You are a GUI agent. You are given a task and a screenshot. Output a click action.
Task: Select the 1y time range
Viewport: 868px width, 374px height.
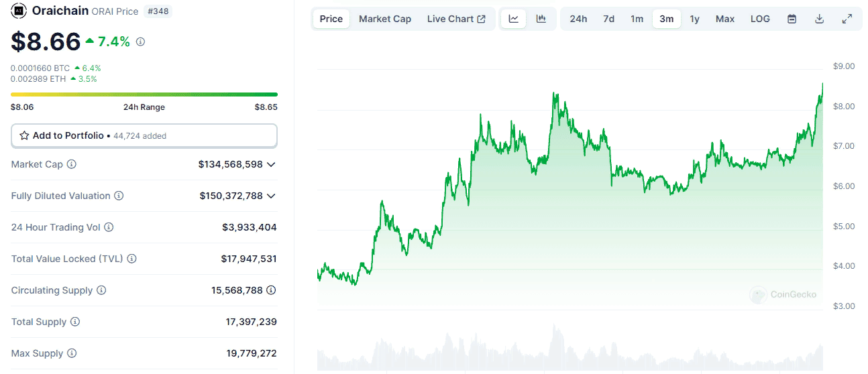(x=695, y=19)
